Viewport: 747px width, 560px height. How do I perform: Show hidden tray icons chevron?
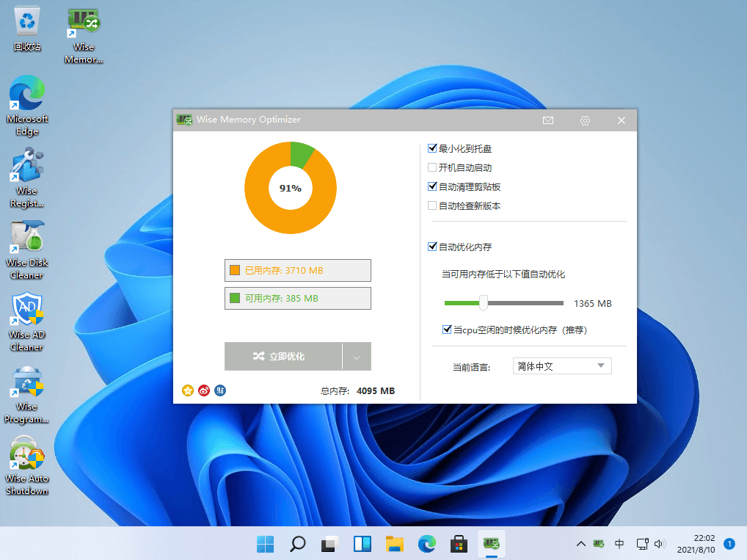580,544
